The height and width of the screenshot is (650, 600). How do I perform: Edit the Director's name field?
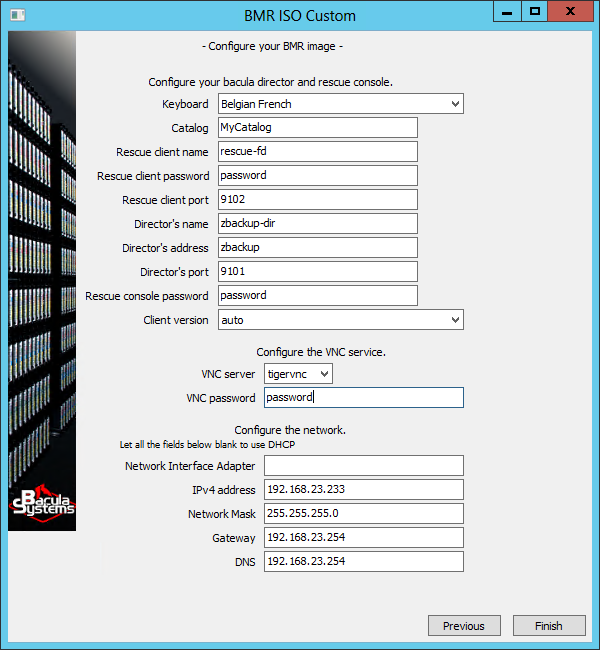click(x=318, y=223)
